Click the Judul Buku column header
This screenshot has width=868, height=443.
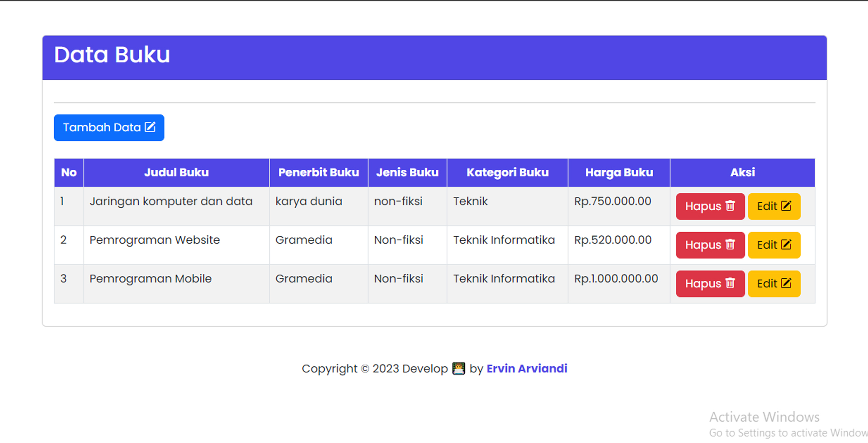(176, 173)
